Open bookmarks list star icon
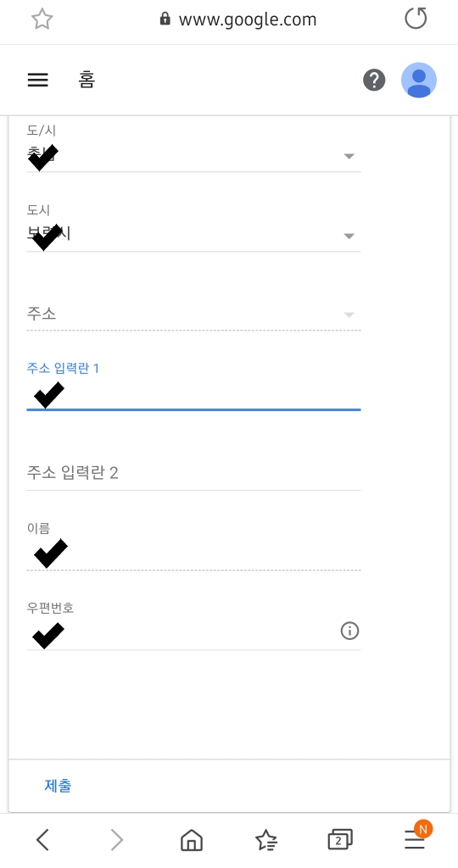458x868 pixels. pos(266,840)
